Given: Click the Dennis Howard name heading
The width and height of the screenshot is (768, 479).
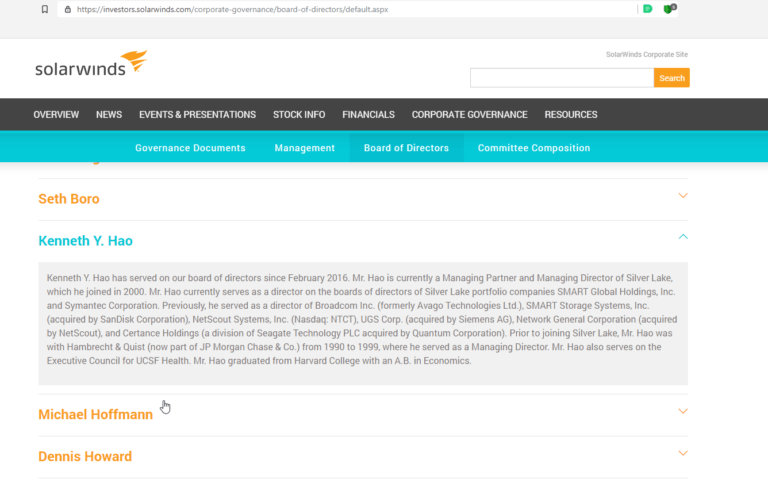Looking at the screenshot, I should point(85,456).
